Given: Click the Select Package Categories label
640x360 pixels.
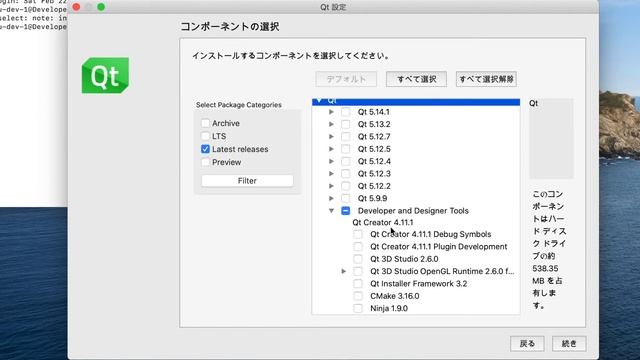Looking at the screenshot, I should [x=239, y=105].
